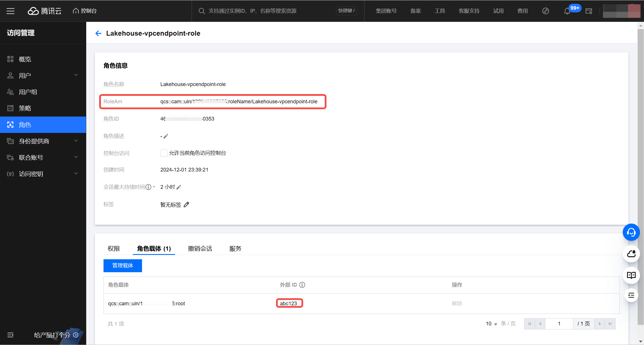The width and height of the screenshot is (644, 345).
Task: Click external ID info icon
Action: tap(302, 285)
